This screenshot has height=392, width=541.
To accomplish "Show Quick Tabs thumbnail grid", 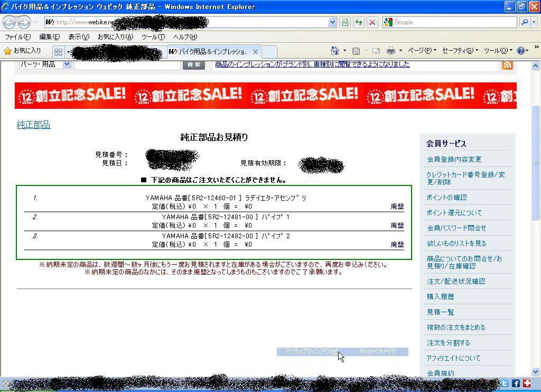I will [58, 52].
